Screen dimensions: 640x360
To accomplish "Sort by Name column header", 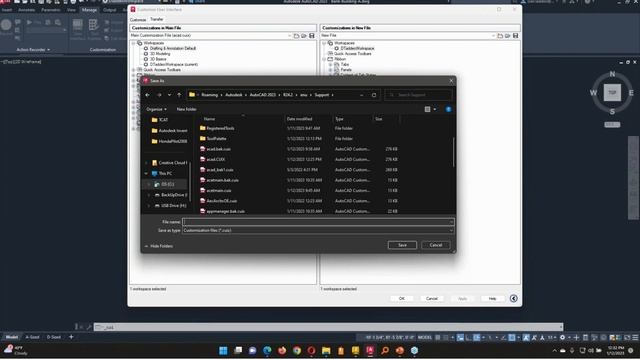I will 209,119.
